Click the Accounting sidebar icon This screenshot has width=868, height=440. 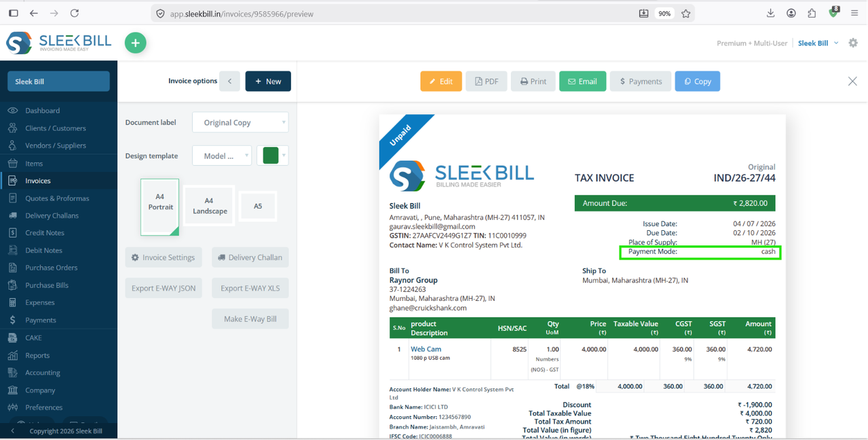pos(13,373)
